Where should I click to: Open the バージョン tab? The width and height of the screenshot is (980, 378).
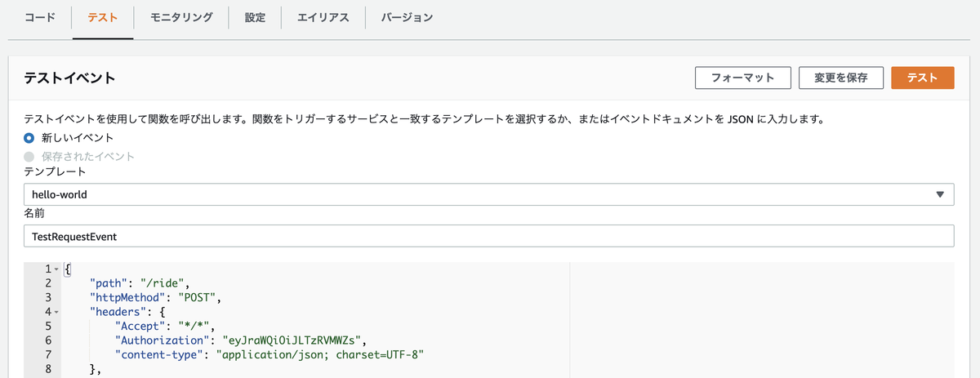click(407, 17)
